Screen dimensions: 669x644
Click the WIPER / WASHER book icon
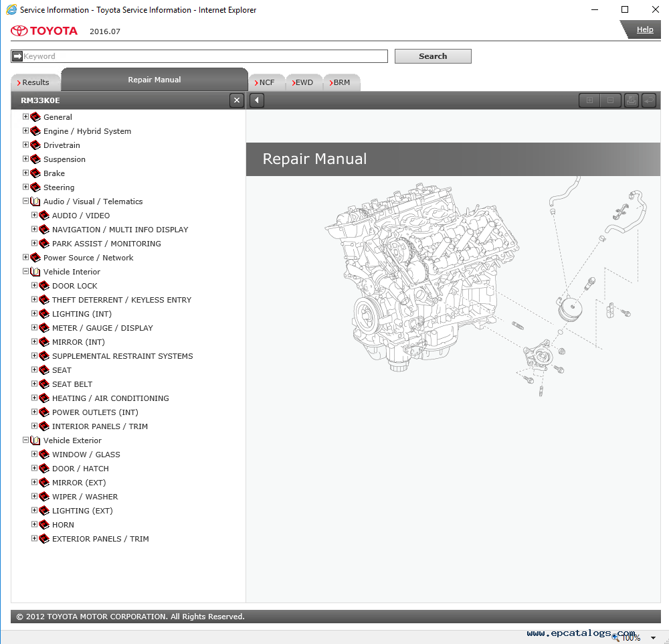44,497
